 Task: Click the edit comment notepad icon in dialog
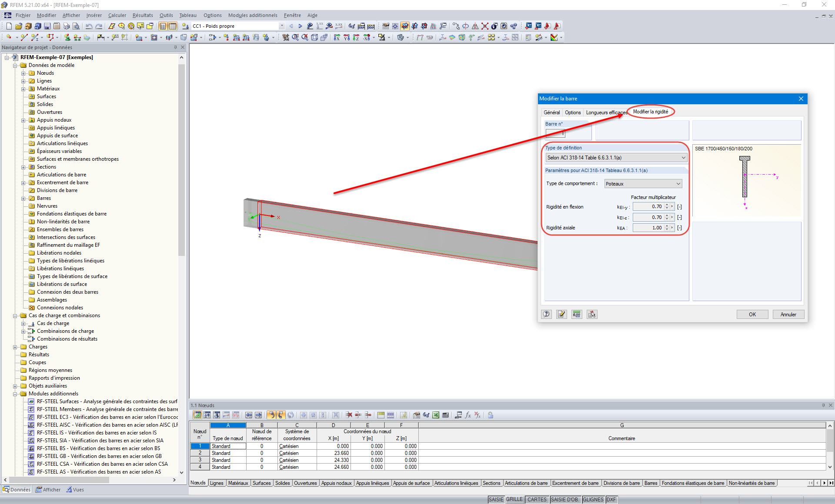[x=561, y=314]
